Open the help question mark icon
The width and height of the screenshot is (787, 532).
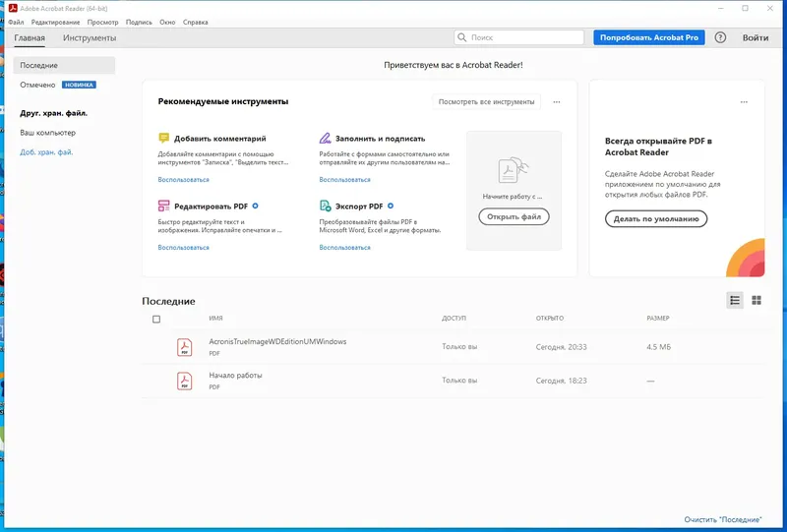coord(720,37)
